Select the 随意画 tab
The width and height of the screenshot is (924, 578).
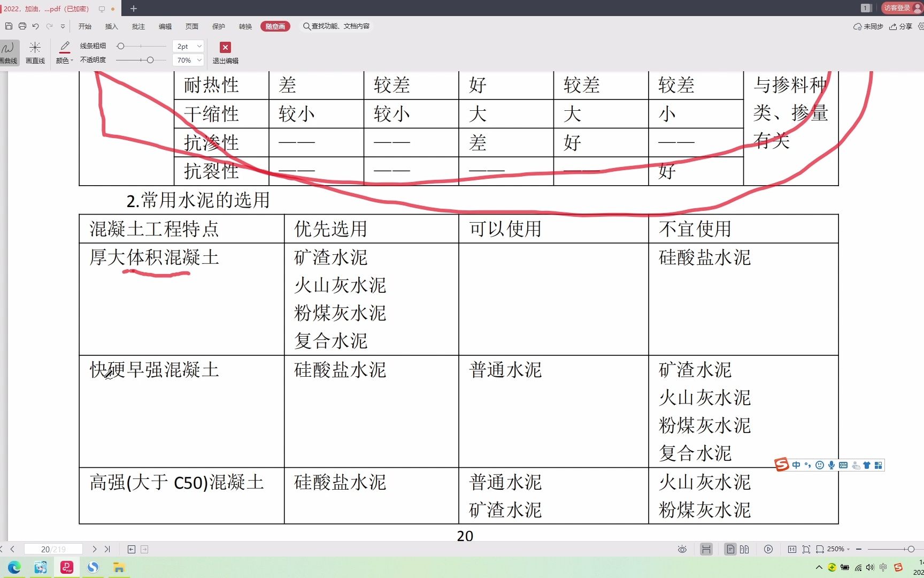pyautogui.click(x=275, y=26)
